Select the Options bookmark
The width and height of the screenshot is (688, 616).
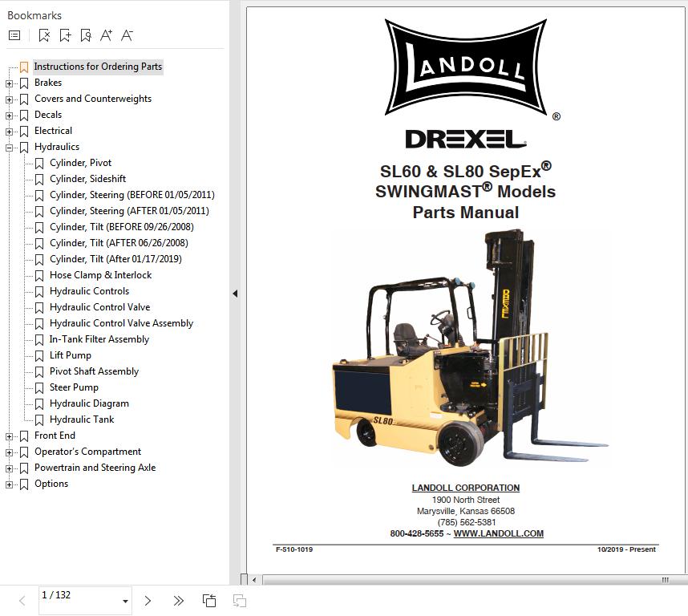click(51, 484)
